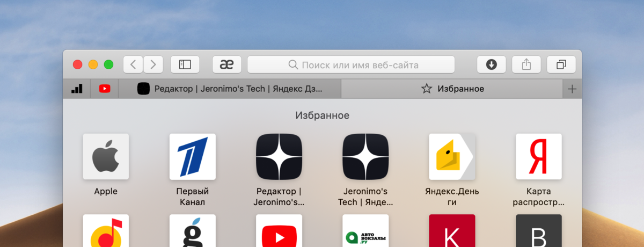Go back with the left chevron button

(133, 64)
